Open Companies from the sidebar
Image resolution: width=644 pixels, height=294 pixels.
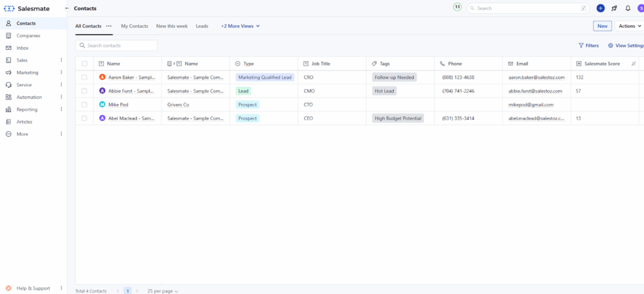28,36
